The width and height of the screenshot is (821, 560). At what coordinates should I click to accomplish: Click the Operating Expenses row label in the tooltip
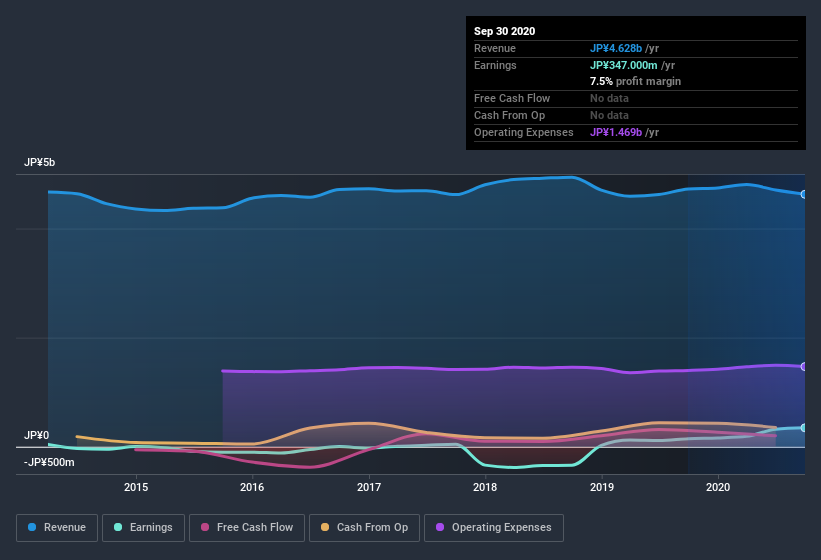click(524, 132)
